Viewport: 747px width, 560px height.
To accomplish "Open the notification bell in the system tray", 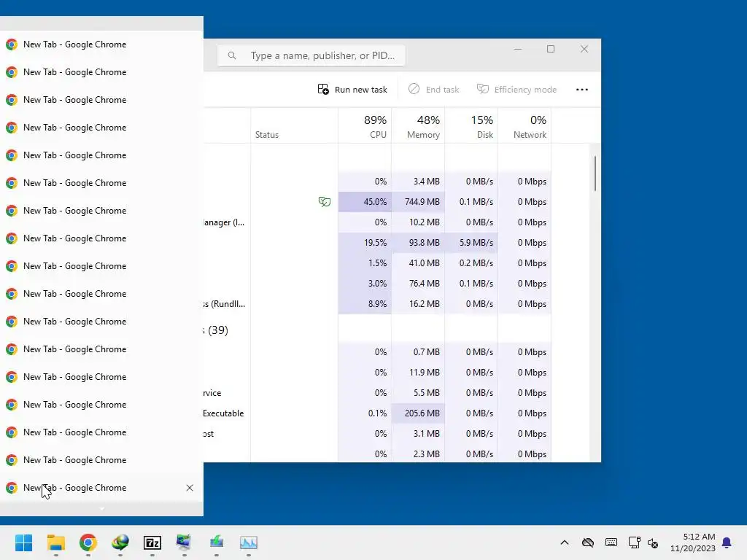I will click(x=727, y=542).
